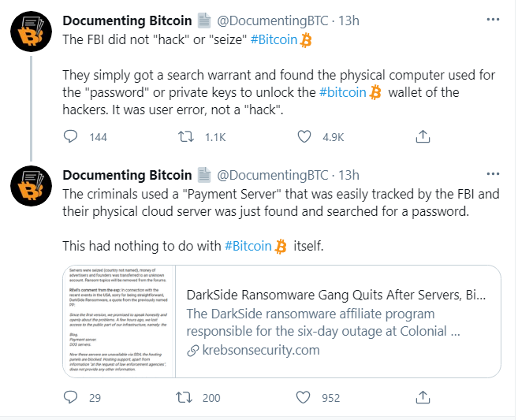Share the first tweet

pos(422,137)
